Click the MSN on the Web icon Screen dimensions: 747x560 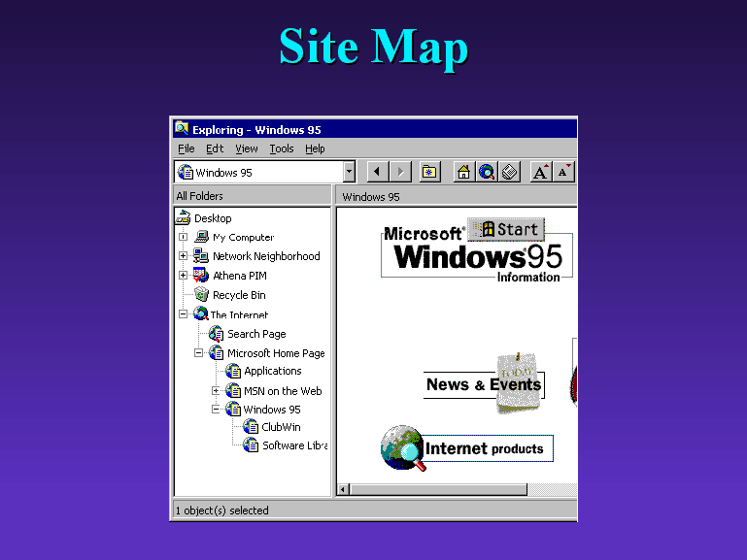233,390
